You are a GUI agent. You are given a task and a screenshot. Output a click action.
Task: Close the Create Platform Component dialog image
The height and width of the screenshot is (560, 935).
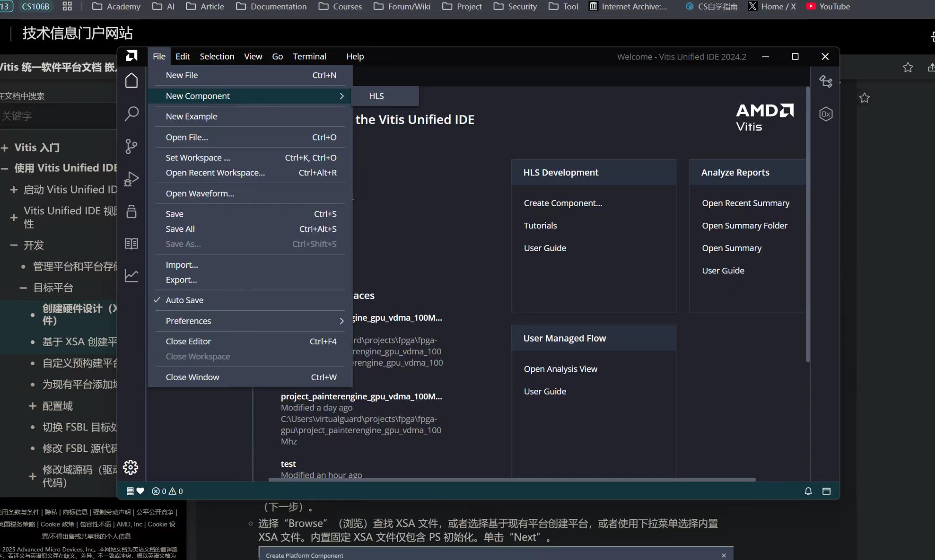click(724, 555)
